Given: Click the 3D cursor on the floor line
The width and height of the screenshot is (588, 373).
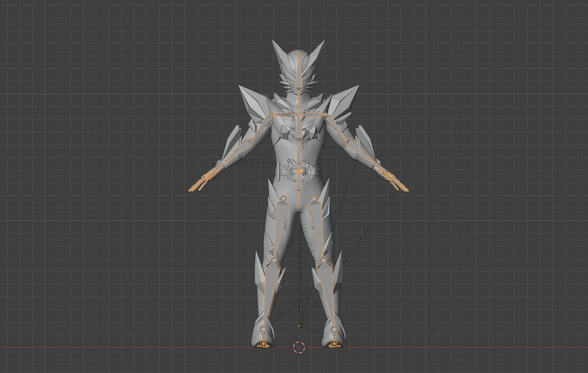Looking at the screenshot, I should pos(299,348).
